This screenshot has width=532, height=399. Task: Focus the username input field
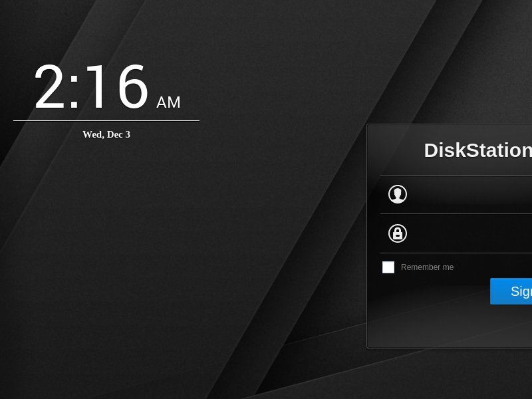pyautogui.click(x=472, y=195)
